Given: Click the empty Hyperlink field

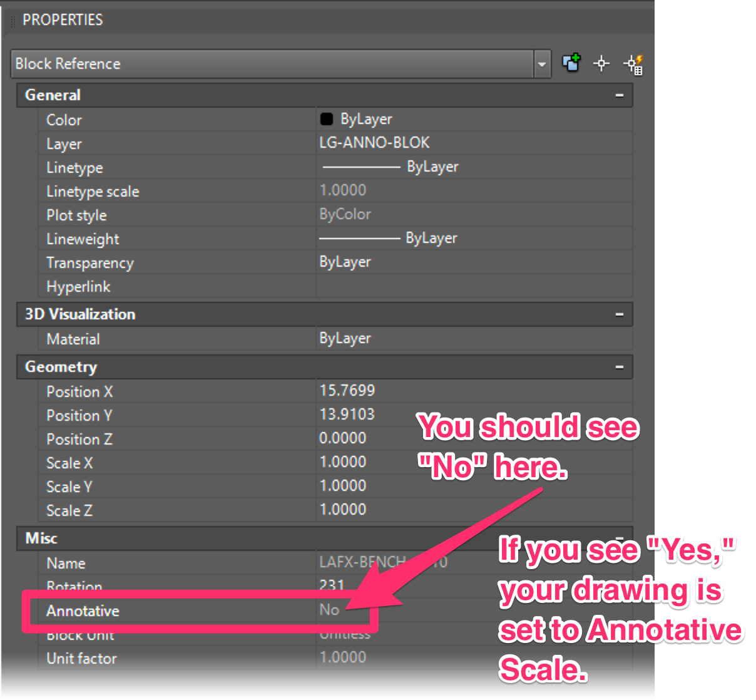Looking at the screenshot, I should [x=474, y=286].
